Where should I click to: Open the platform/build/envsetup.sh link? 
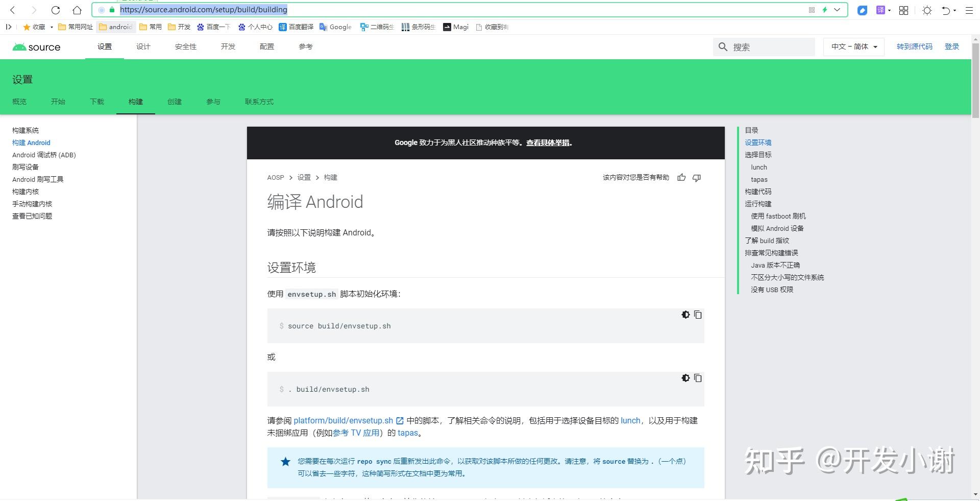click(343, 420)
